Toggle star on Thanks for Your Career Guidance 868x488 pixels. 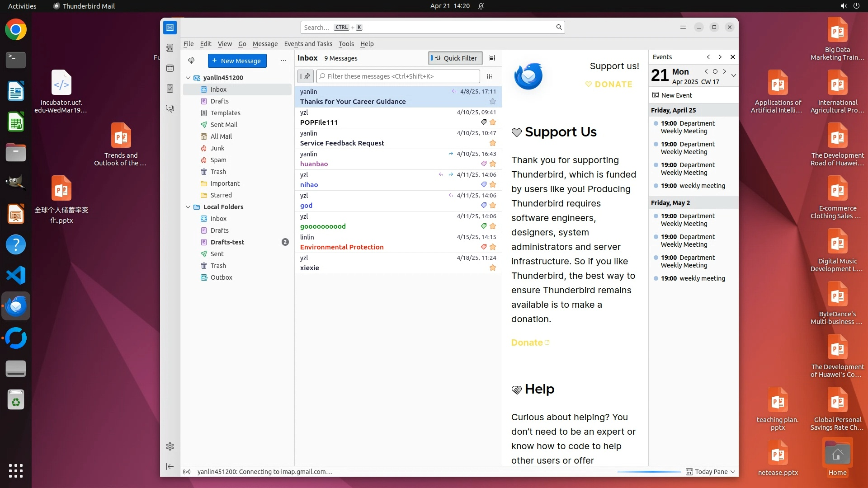493,102
